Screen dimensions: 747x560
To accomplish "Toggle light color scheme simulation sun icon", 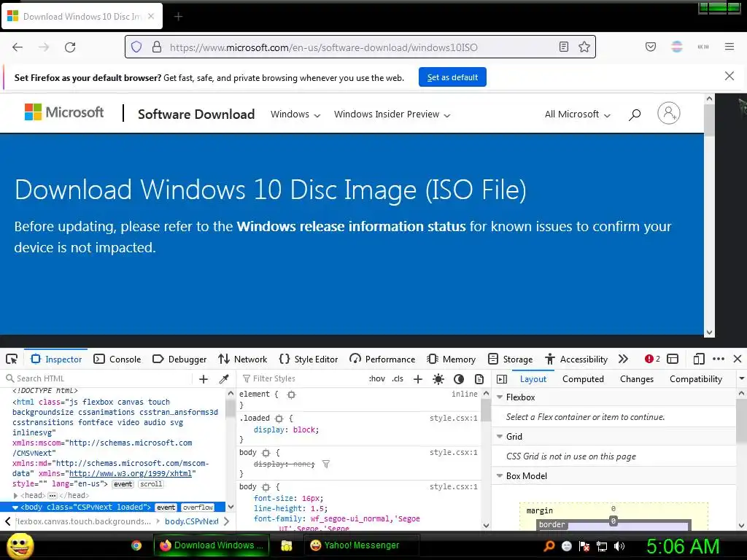I will tap(438, 379).
